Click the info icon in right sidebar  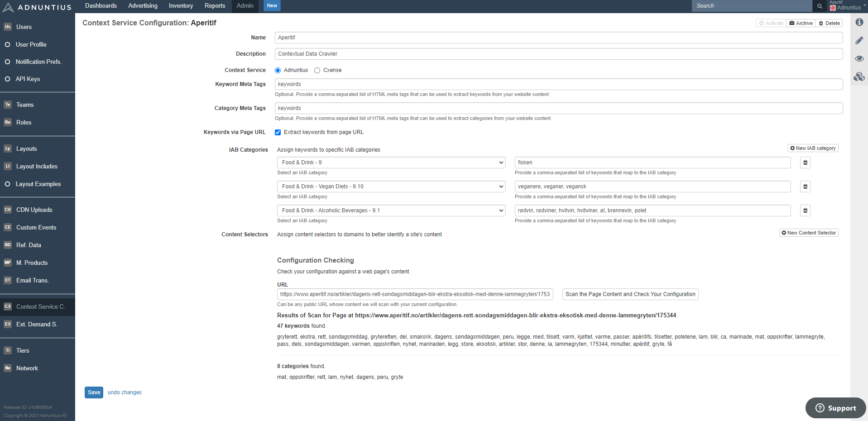click(x=859, y=22)
